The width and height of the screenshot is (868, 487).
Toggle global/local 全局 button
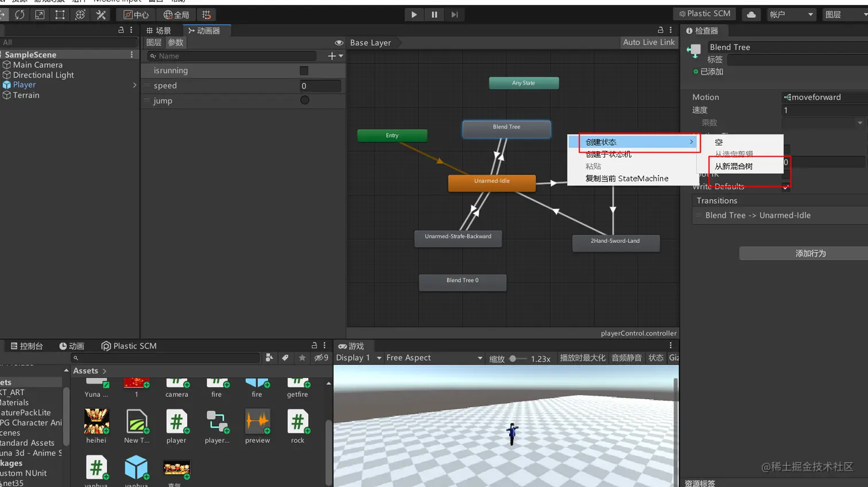[176, 14]
